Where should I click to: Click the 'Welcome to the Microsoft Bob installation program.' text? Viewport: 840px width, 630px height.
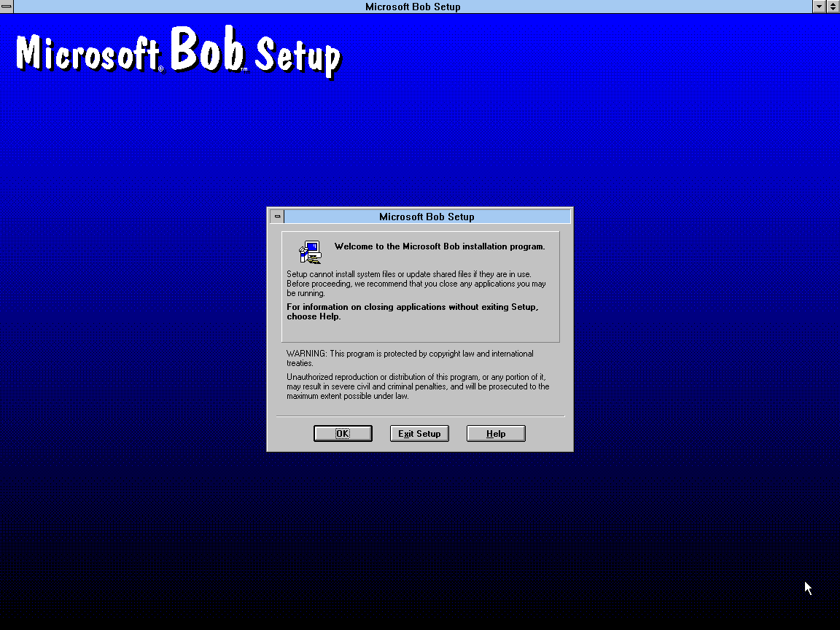[440, 246]
